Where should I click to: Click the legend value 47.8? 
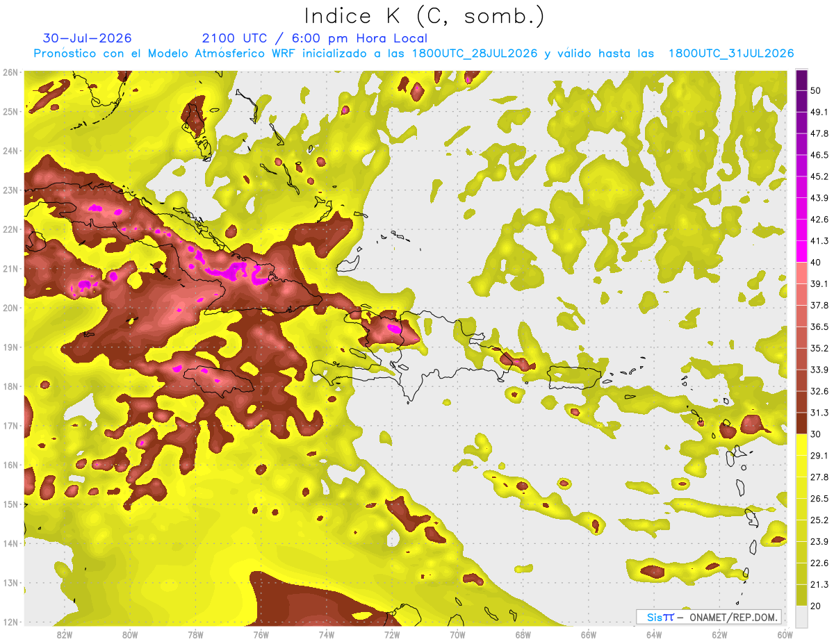(x=820, y=133)
